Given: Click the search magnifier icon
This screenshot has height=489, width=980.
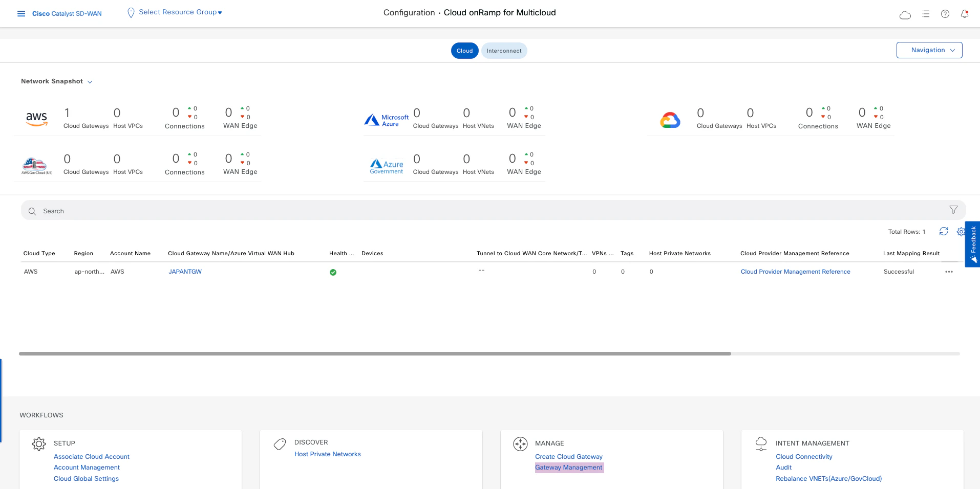Looking at the screenshot, I should pyautogui.click(x=32, y=211).
